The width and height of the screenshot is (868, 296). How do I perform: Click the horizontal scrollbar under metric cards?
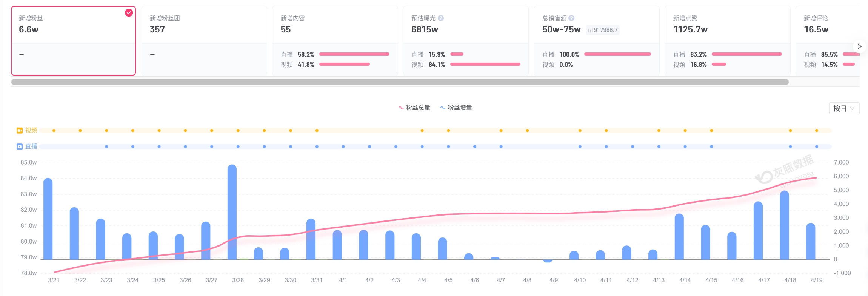(400, 82)
